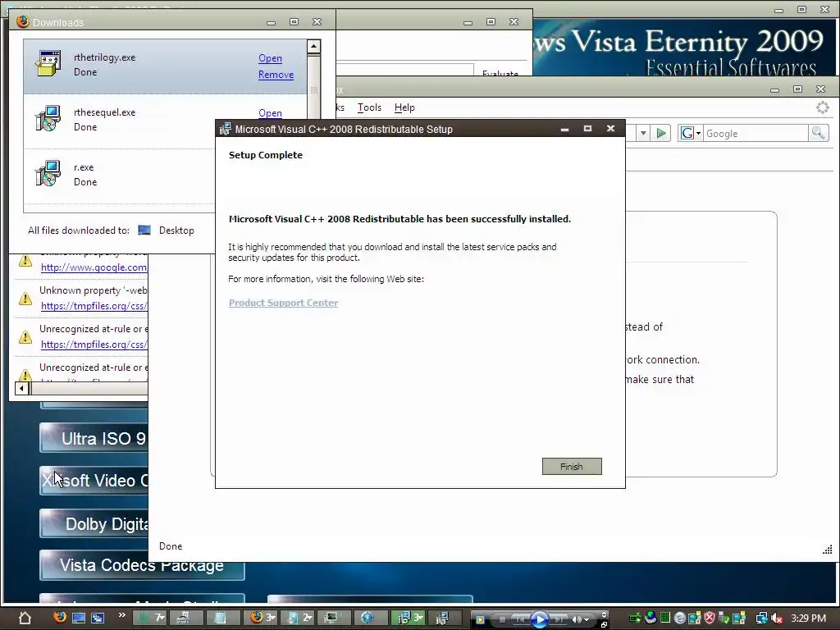Click previous track in taskbar media player

coord(519,620)
